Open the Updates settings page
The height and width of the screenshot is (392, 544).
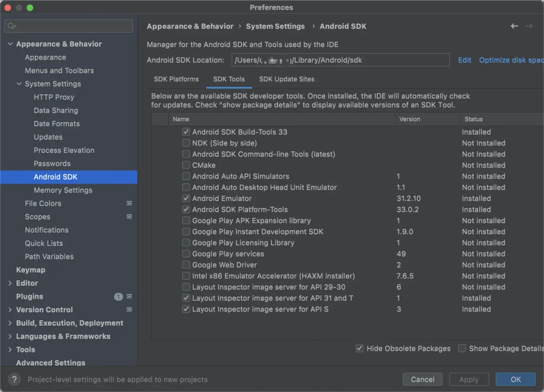tap(48, 137)
